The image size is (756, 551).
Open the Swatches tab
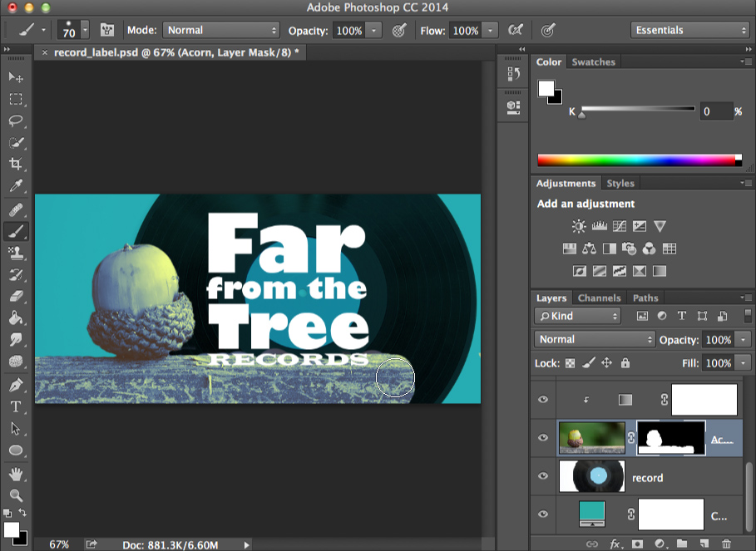pyautogui.click(x=593, y=61)
